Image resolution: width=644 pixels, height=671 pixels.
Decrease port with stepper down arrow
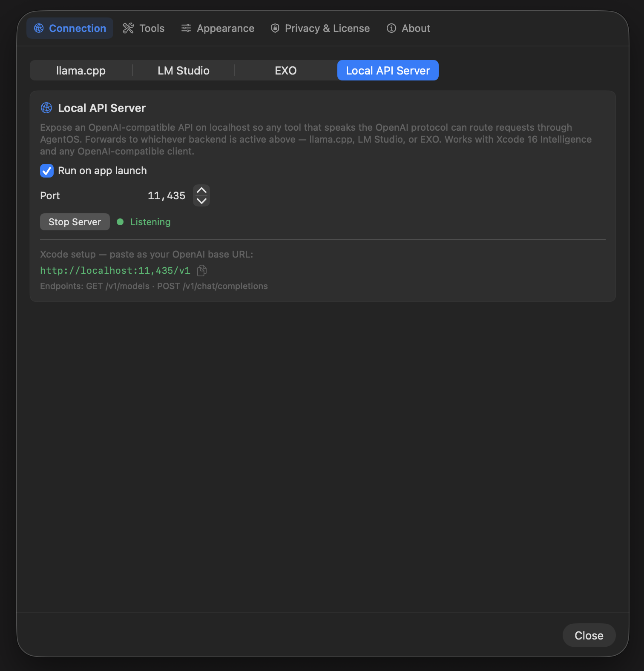[201, 201]
